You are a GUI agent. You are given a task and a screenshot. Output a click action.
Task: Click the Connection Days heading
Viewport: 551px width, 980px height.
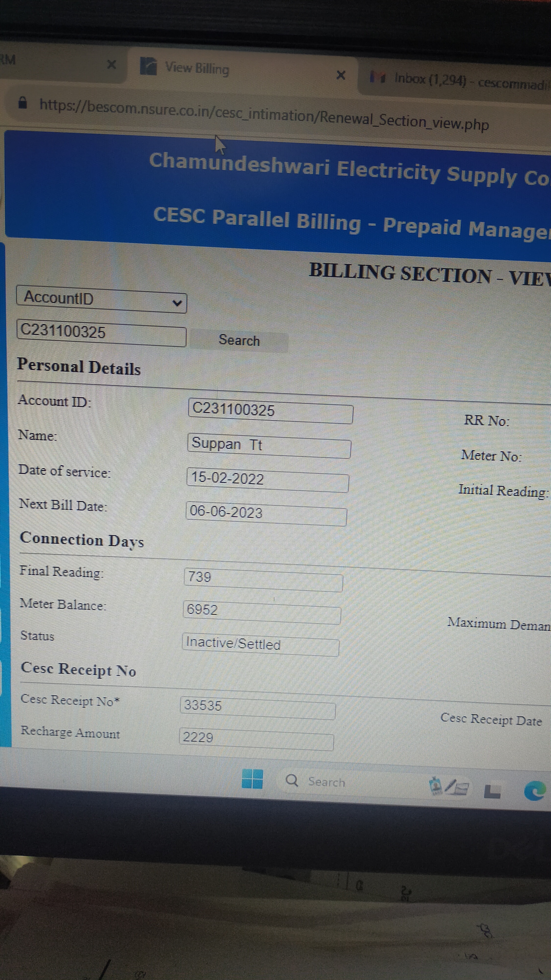[82, 540]
